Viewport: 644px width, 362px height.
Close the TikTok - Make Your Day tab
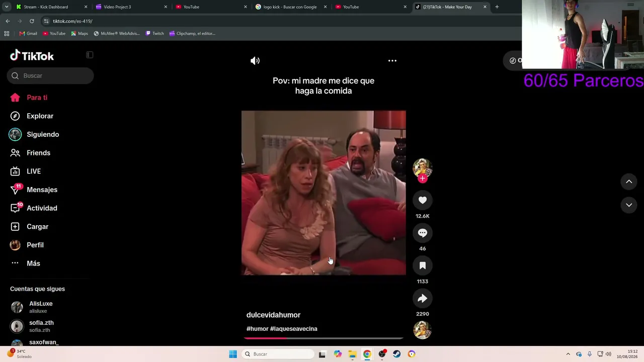485,7
